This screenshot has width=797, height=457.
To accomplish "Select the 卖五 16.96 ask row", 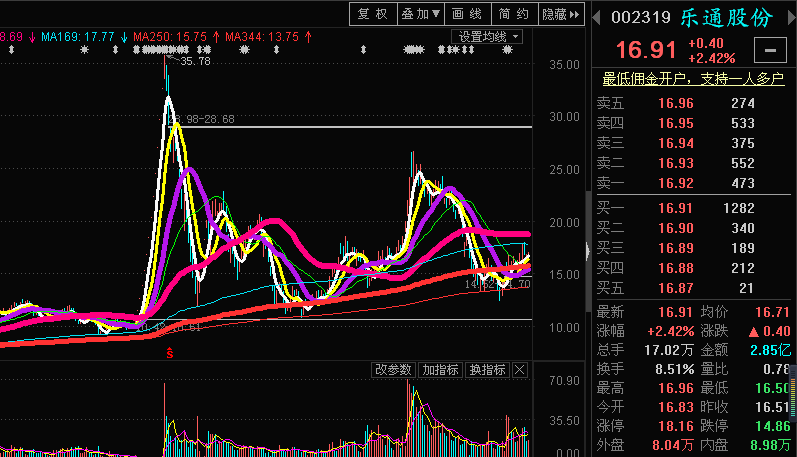I will (x=694, y=103).
